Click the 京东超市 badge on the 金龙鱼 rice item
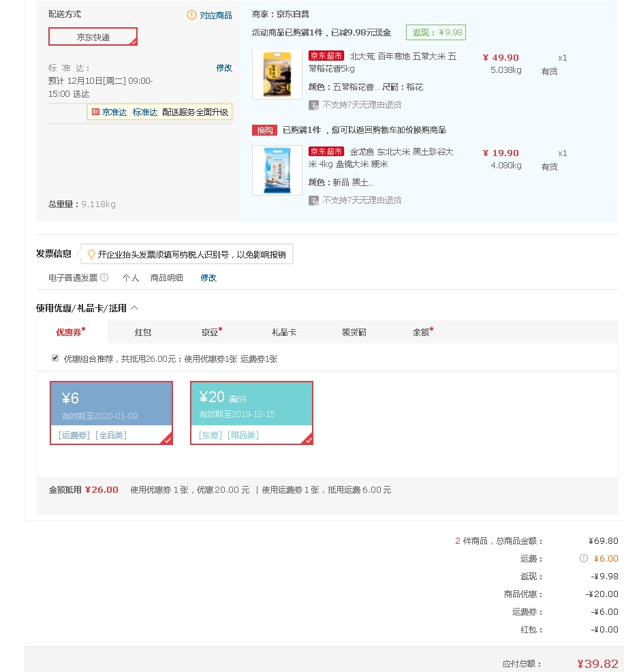The image size is (624, 672). [326, 152]
